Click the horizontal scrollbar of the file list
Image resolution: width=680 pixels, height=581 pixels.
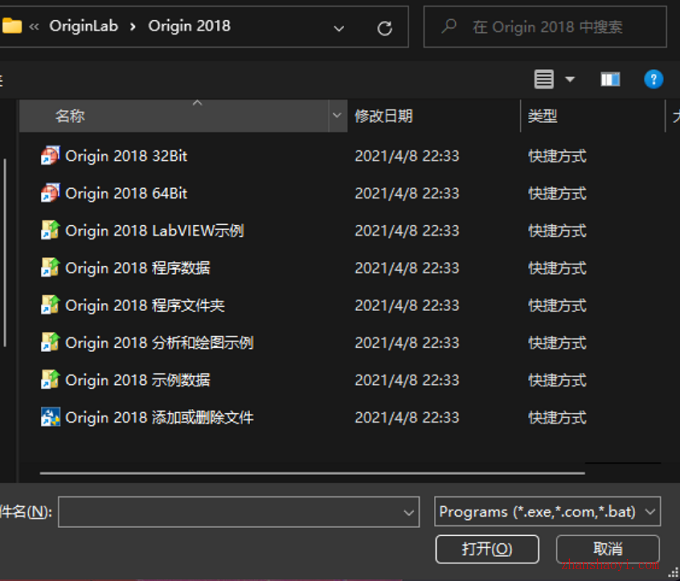pos(312,473)
